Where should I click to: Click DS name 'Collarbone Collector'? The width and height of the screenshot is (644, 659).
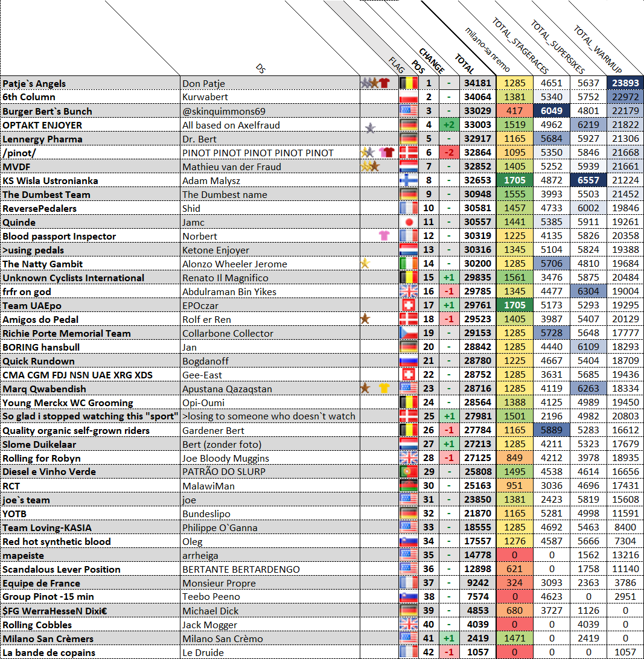(228, 333)
